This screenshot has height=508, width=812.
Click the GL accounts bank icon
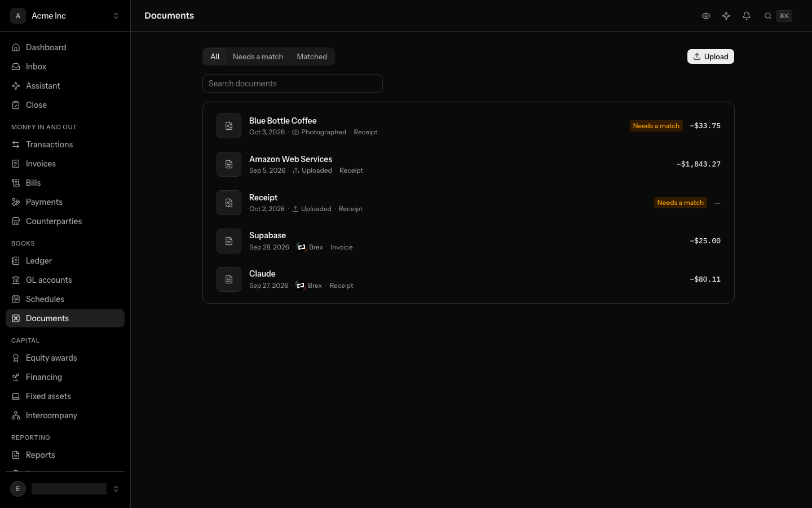[x=16, y=280]
